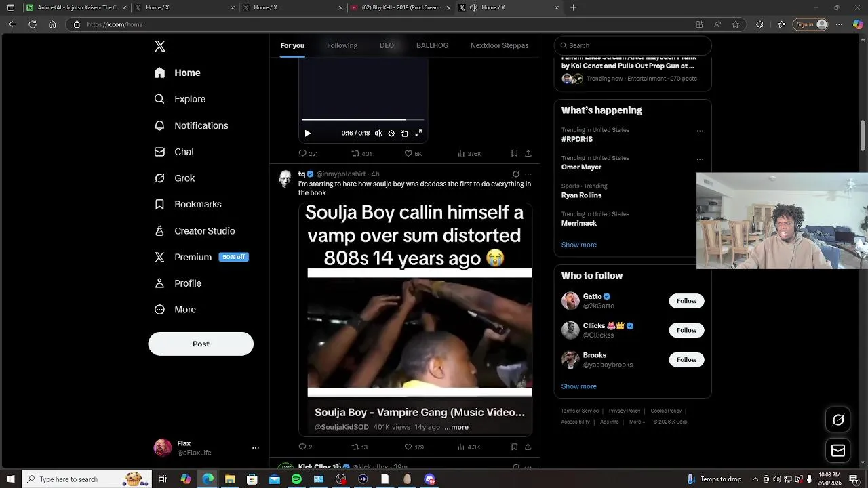
Task: Open Bookmarks from the sidebar
Action: click(189, 204)
